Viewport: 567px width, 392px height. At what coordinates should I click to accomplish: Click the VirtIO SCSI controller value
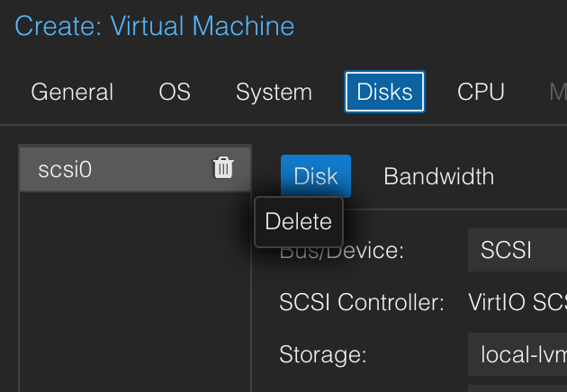(517, 302)
